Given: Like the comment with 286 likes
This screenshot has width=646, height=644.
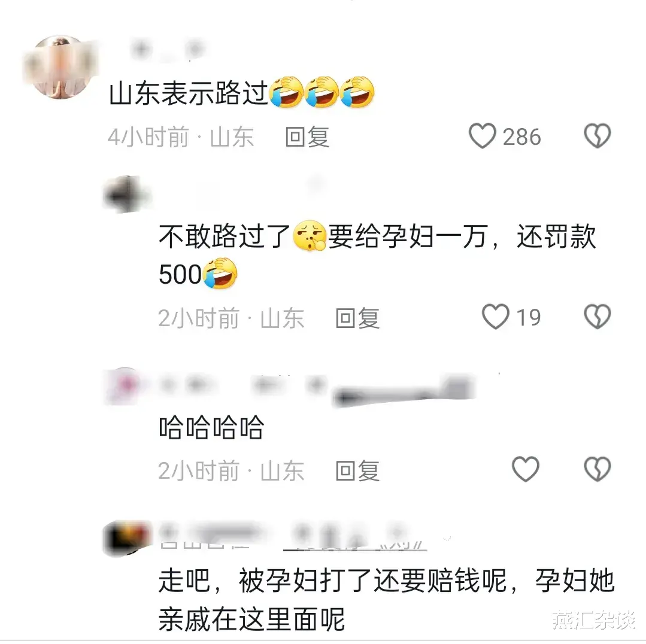Looking at the screenshot, I should pyautogui.click(x=482, y=136).
